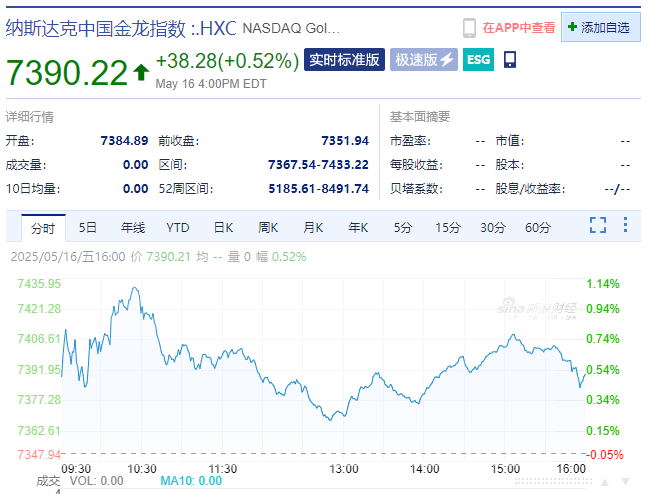This screenshot has width=649, height=494.
Task: Click the 1.14% percentage axis label
Action: (603, 284)
